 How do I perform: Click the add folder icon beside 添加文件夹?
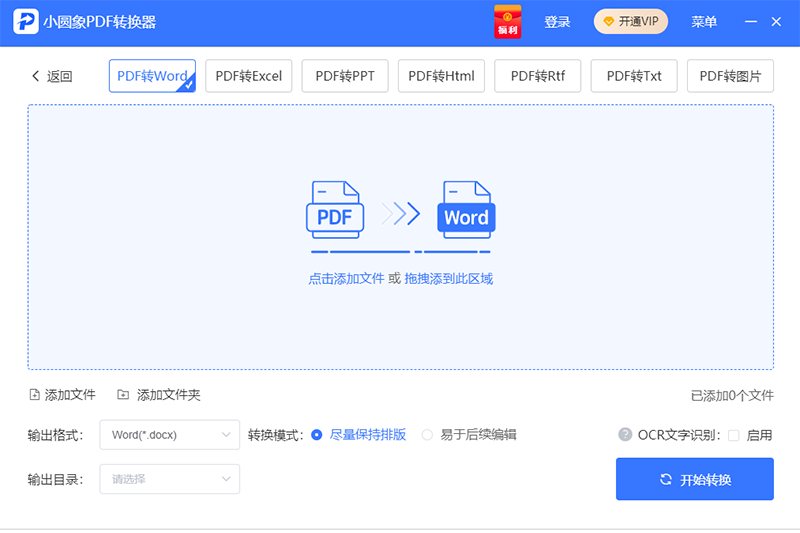[x=123, y=395]
